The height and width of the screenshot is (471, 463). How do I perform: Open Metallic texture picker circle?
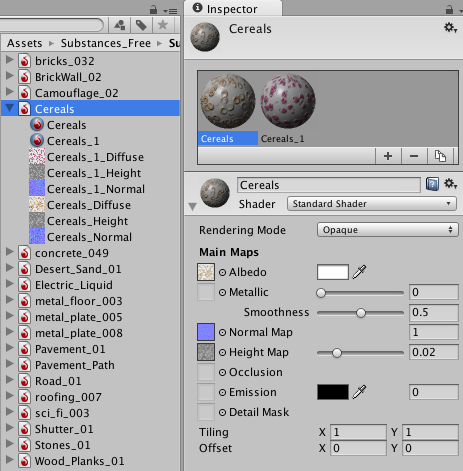(x=222, y=292)
